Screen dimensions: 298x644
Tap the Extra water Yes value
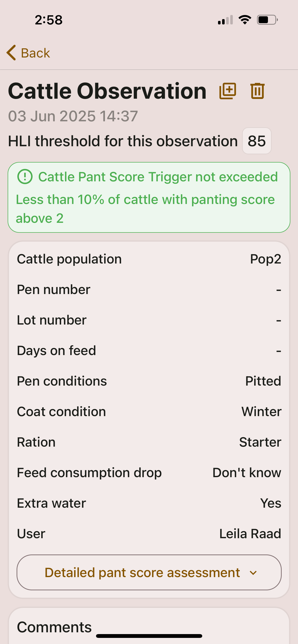point(270,503)
